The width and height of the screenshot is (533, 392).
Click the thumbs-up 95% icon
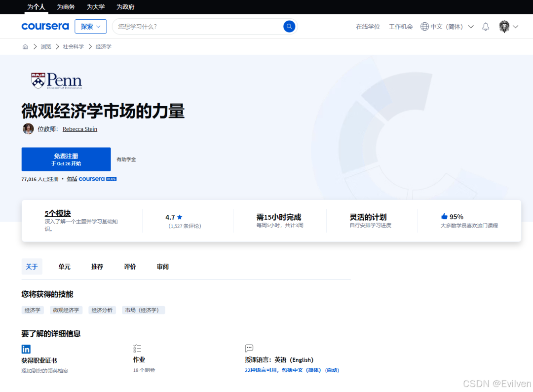[444, 216]
